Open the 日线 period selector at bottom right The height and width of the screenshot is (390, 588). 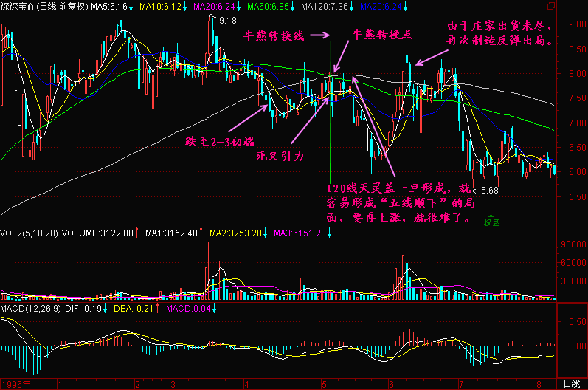coord(570,384)
